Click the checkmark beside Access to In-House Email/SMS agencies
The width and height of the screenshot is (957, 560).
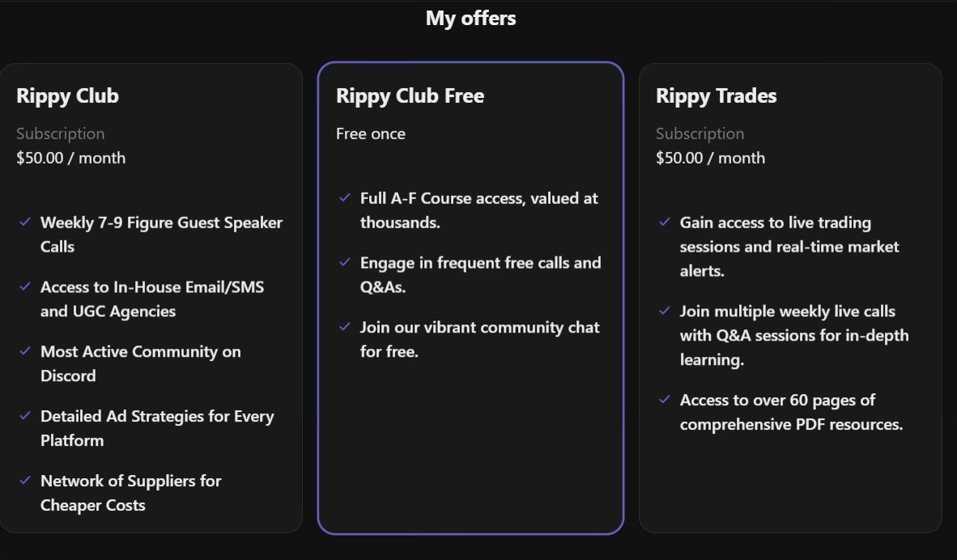(x=25, y=286)
